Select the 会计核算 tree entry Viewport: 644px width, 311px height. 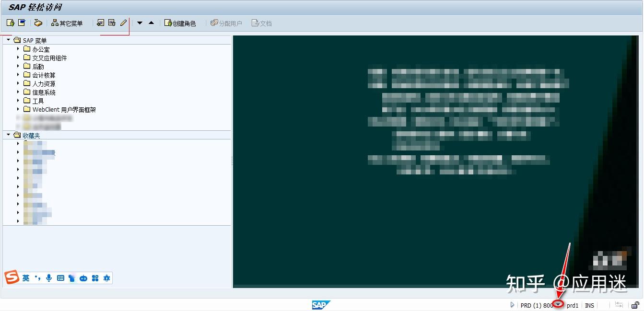pyautogui.click(x=44, y=75)
